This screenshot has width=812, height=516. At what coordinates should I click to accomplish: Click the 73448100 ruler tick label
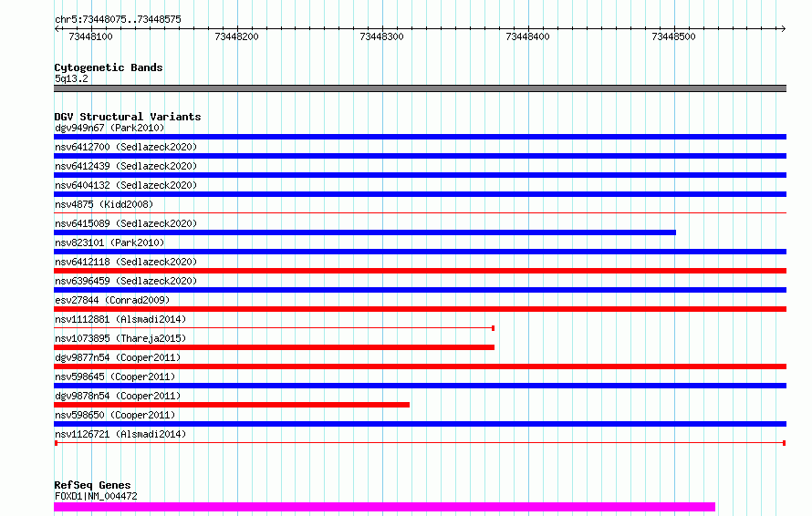click(x=90, y=36)
